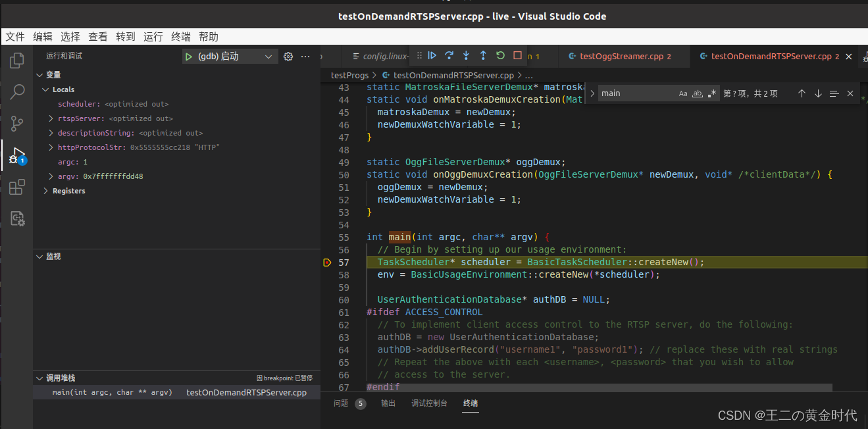Collapse the Locals scope

(x=45, y=89)
